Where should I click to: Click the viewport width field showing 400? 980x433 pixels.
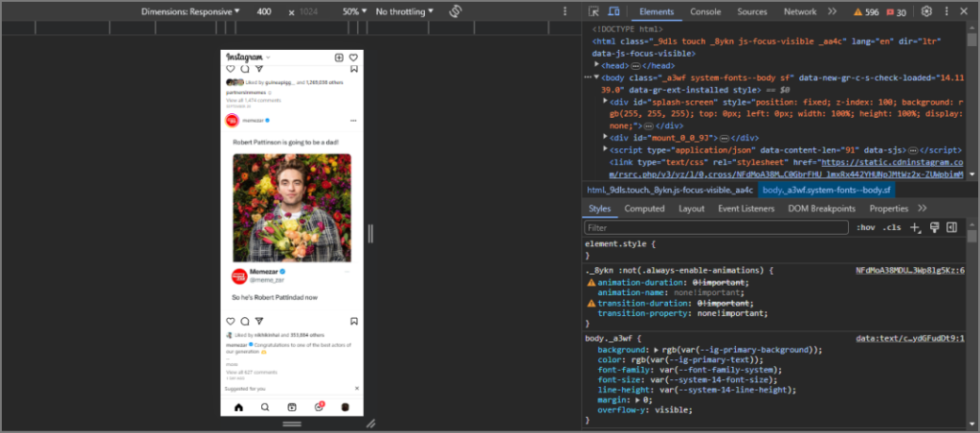coord(264,11)
